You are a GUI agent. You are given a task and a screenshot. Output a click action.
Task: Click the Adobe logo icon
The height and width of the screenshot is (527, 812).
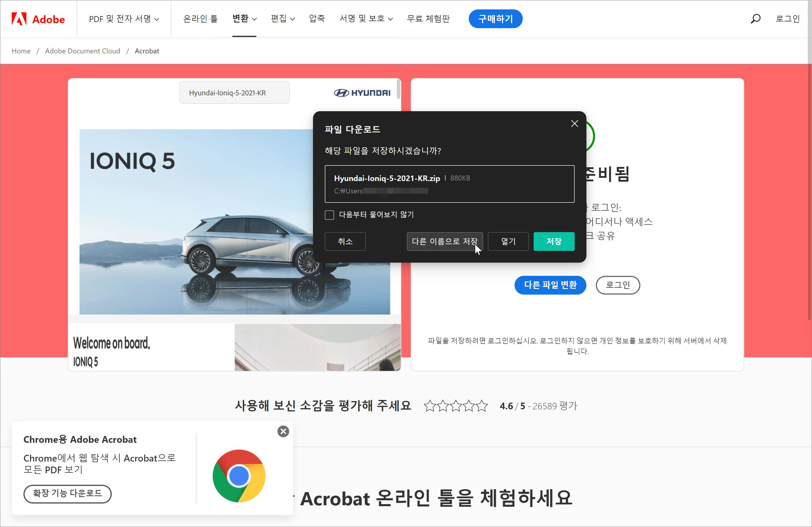19,19
